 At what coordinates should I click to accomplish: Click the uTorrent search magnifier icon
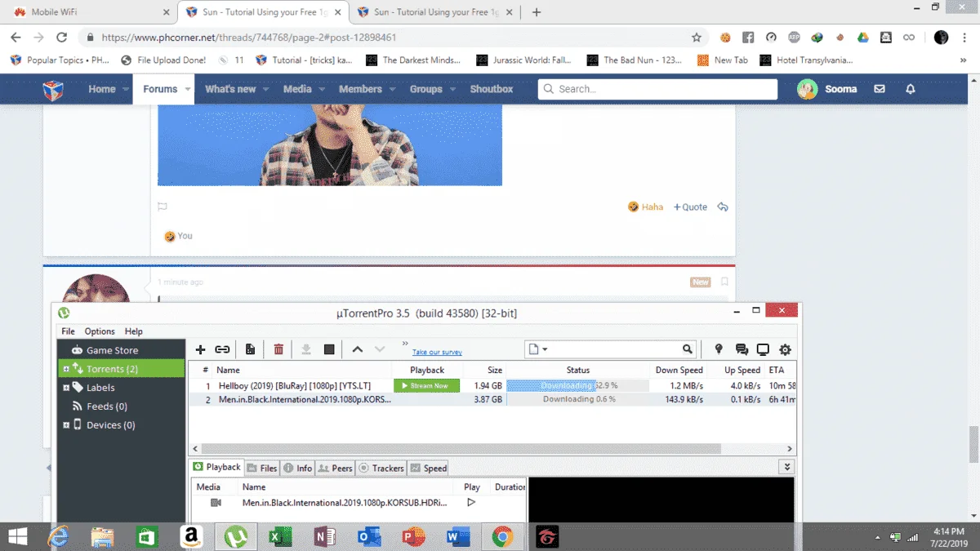coord(688,349)
